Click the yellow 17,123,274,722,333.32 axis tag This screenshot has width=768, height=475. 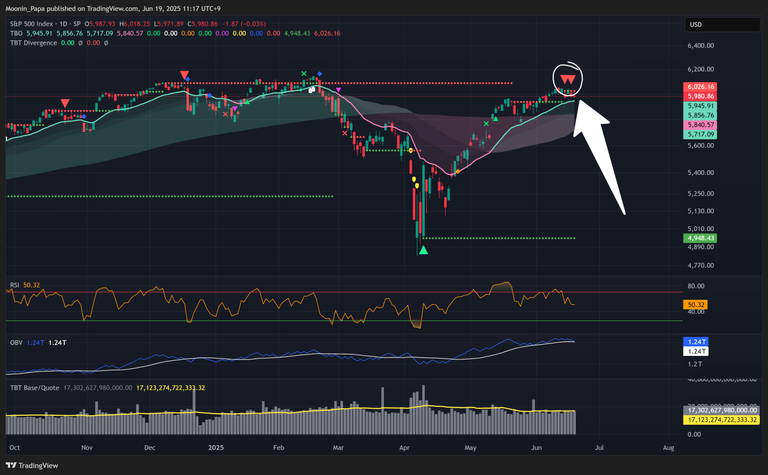[721, 420]
